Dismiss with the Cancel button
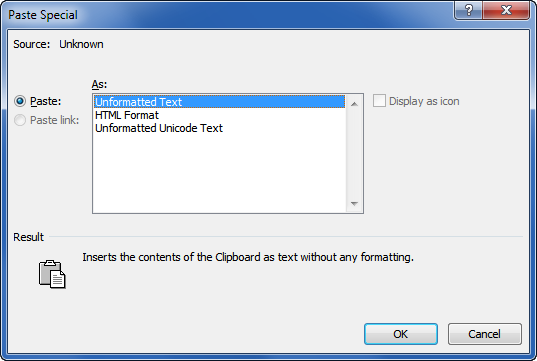Viewport: 537px width, 361px height. (x=485, y=334)
